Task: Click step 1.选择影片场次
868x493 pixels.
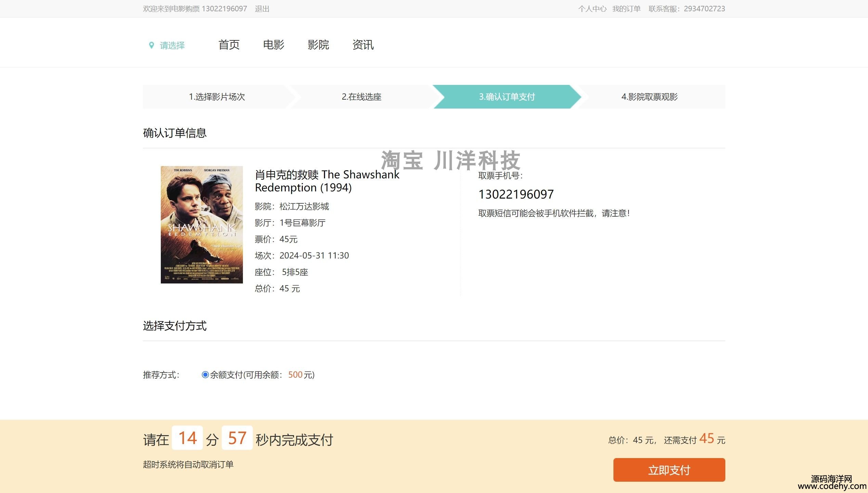Action: point(217,97)
